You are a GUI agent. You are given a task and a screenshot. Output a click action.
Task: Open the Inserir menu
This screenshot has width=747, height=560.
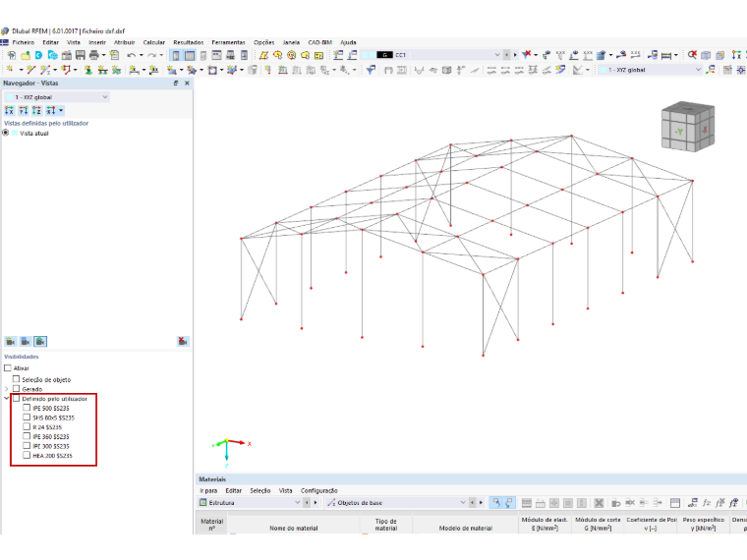pyautogui.click(x=97, y=42)
